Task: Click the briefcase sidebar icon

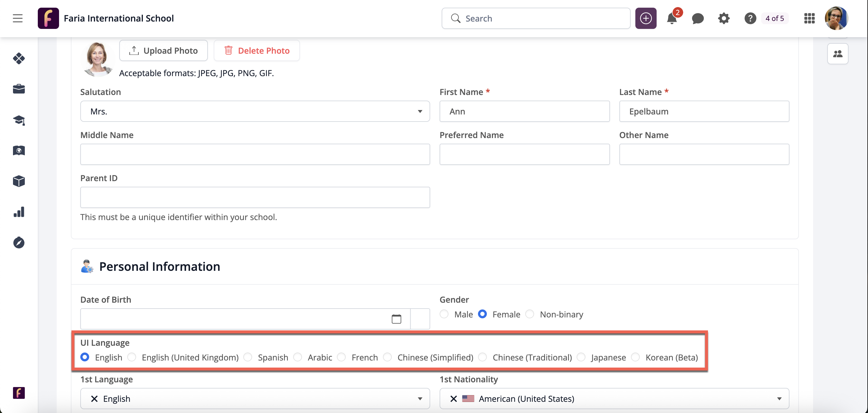Action: (19, 89)
